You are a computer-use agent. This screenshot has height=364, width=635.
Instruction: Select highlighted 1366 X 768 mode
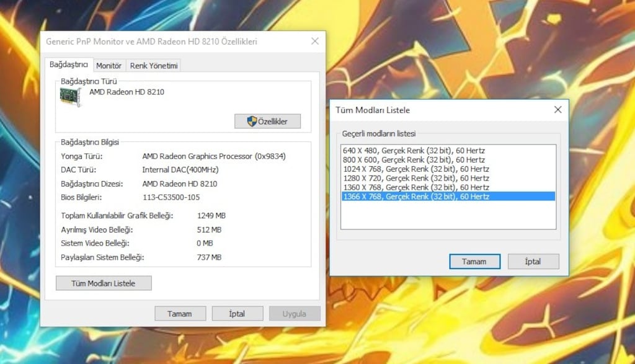pos(448,197)
